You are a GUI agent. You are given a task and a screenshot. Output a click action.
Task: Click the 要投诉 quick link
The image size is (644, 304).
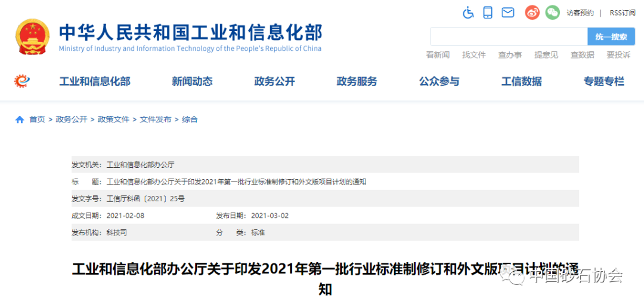pos(618,55)
